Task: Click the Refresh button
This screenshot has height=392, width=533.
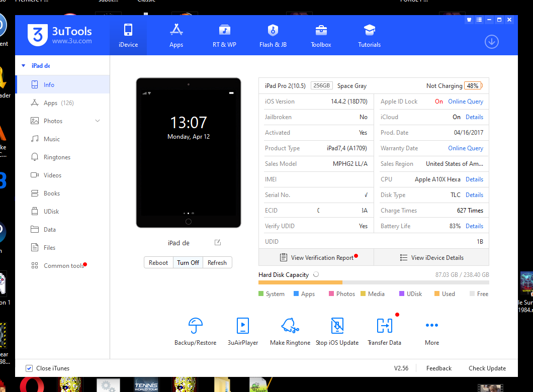Action: click(217, 262)
